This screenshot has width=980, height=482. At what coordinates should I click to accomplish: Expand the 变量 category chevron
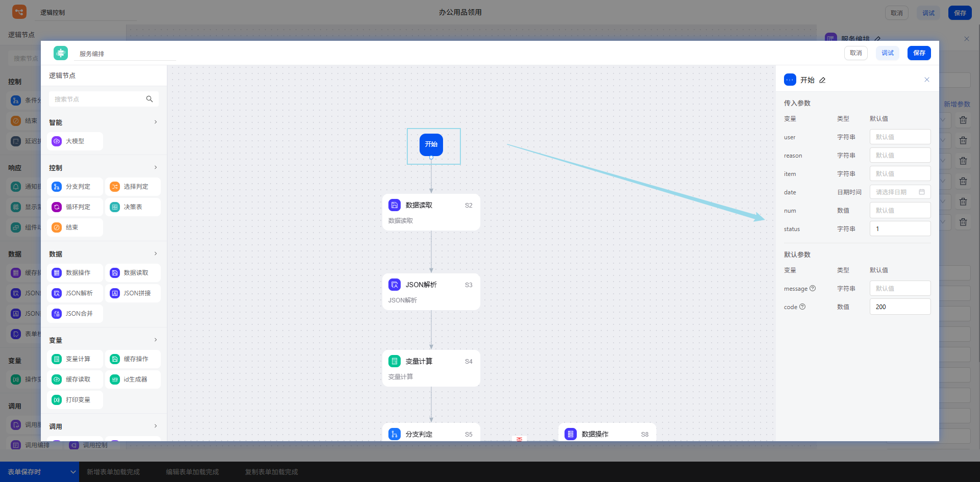(x=156, y=340)
